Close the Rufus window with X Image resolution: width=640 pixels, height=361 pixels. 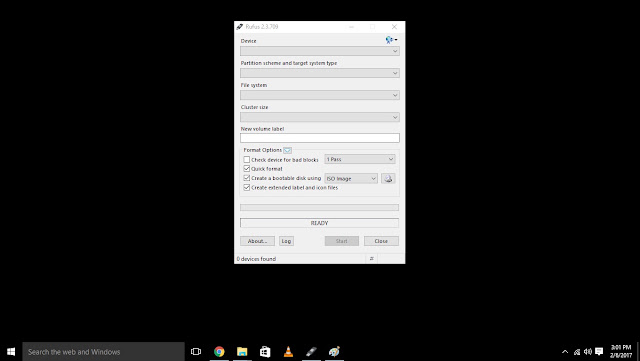click(x=394, y=27)
